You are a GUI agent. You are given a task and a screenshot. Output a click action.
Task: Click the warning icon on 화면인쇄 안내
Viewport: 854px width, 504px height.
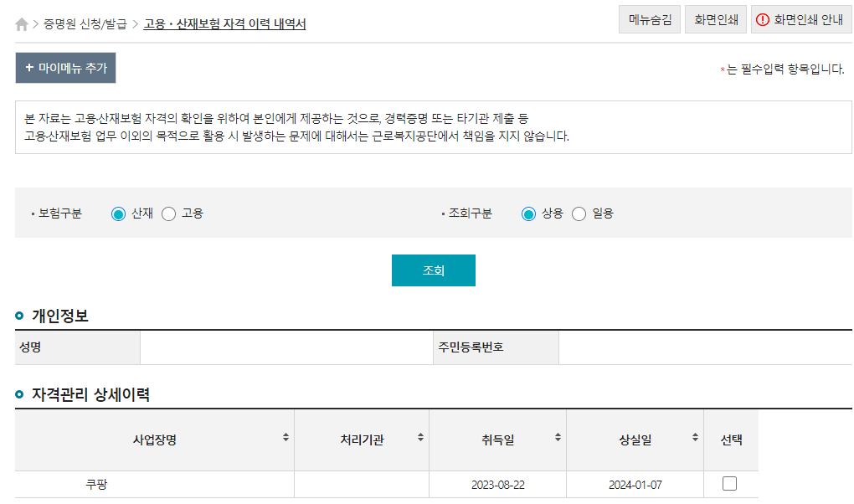762,20
